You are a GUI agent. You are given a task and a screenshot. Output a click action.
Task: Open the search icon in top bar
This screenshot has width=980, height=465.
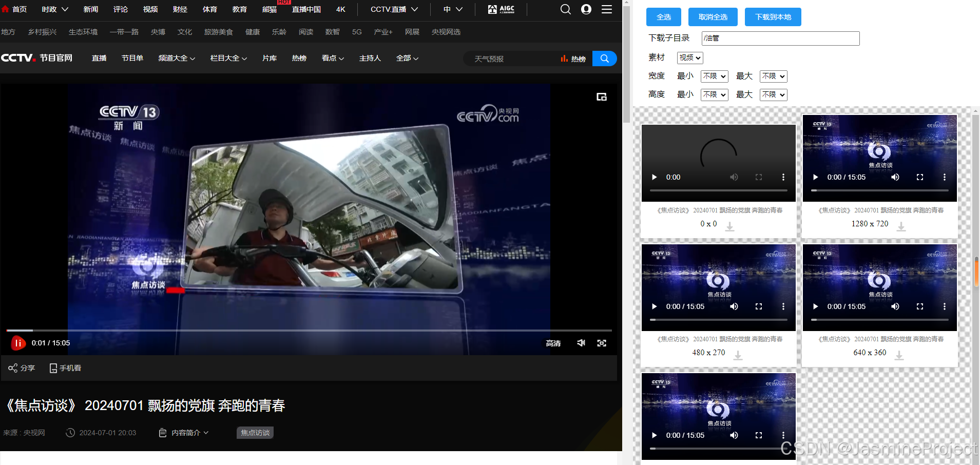[x=565, y=9]
